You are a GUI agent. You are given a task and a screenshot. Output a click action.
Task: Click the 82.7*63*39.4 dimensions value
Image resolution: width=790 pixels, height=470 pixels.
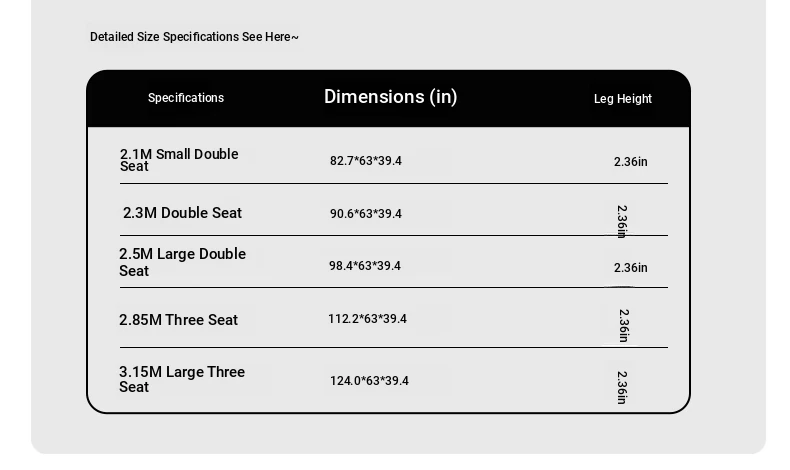[x=366, y=161]
